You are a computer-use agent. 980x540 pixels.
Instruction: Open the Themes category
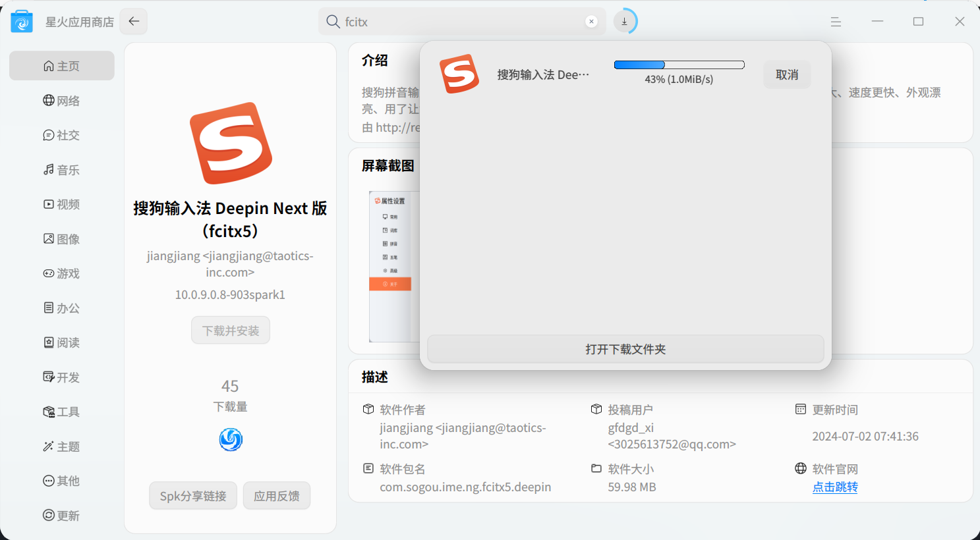coord(62,446)
